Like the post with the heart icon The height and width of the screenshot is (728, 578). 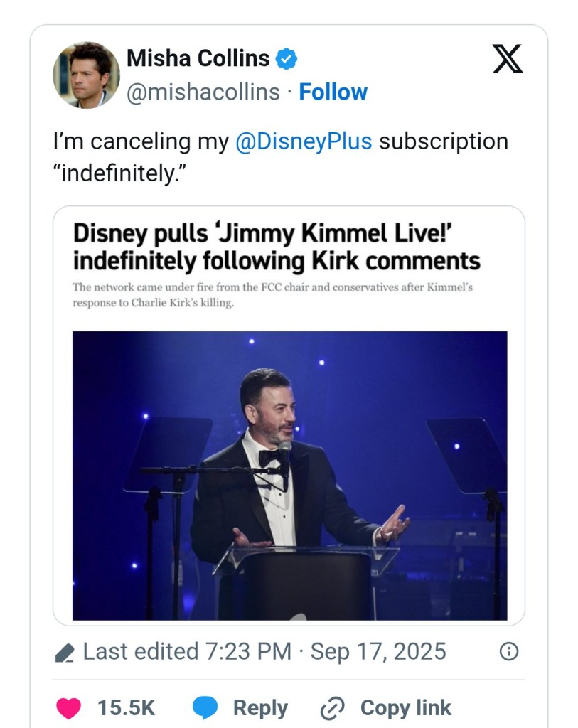[x=68, y=707]
